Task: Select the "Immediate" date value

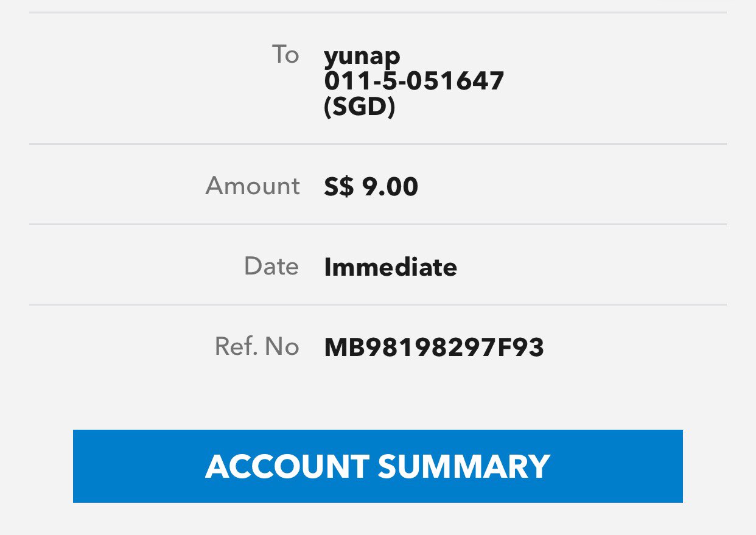Action: (390, 267)
